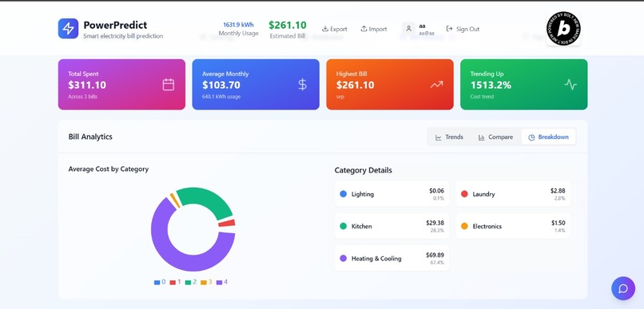Image resolution: width=644 pixels, height=309 pixels.
Task: Click the Average Cost by Category heading
Action: (x=109, y=168)
